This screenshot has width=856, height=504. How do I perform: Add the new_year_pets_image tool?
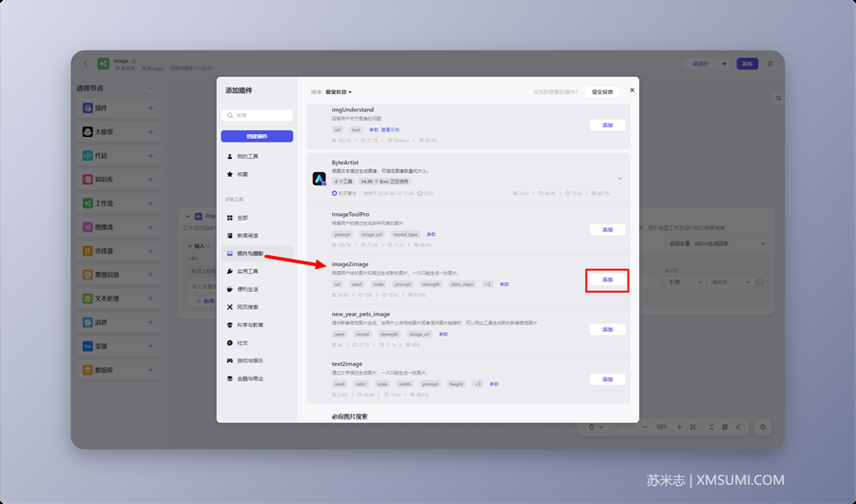(607, 330)
